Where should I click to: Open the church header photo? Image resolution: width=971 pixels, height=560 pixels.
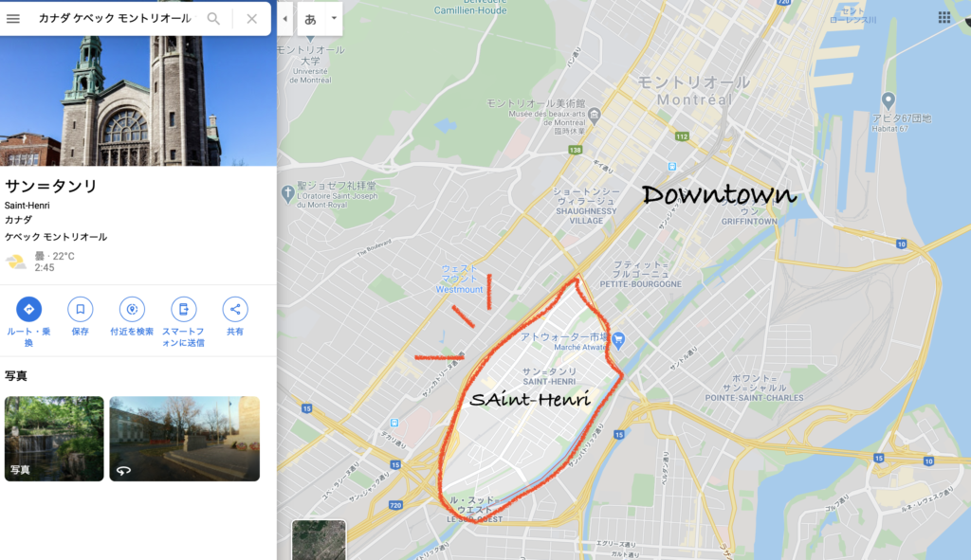pos(138,100)
